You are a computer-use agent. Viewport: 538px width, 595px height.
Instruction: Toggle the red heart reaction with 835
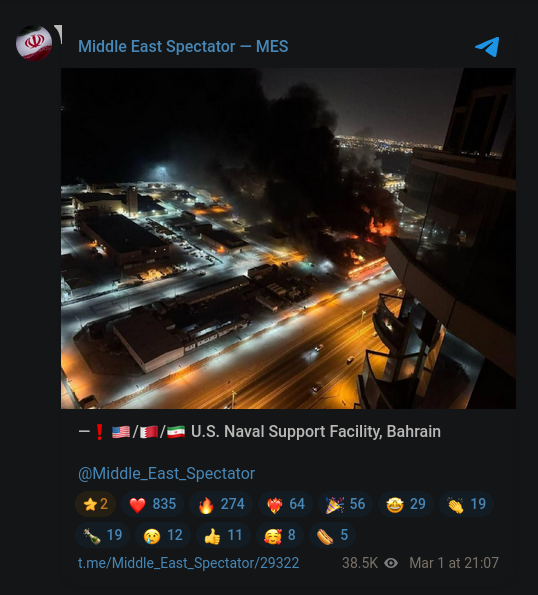(153, 504)
